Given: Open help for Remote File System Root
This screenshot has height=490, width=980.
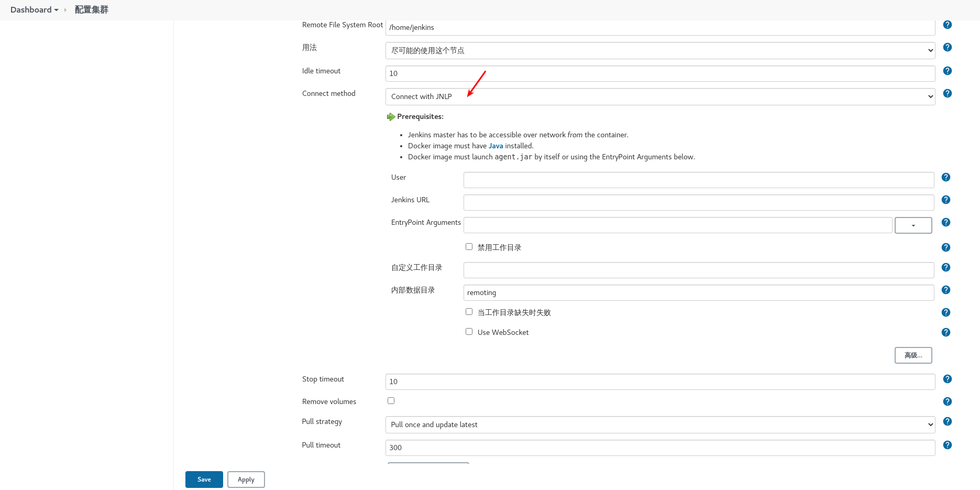Looking at the screenshot, I should (947, 24).
